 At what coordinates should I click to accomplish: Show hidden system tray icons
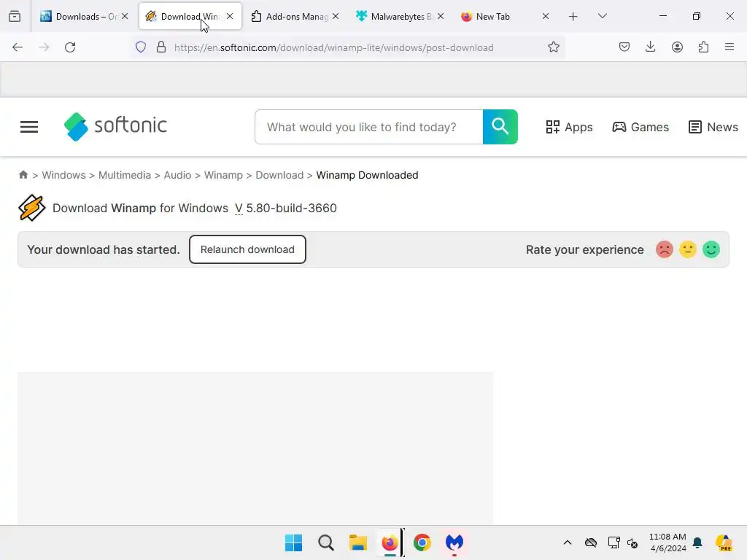coord(568,542)
